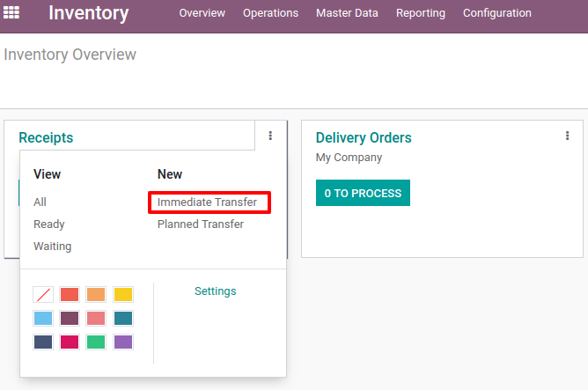Open the Operations menu

pos(270,13)
